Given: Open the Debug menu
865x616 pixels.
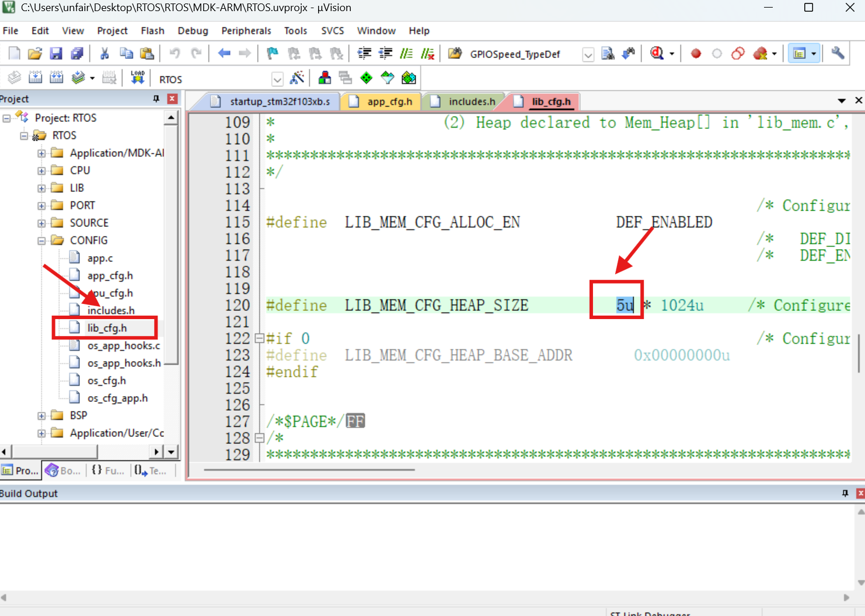Looking at the screenshot, I should point(193,31).
